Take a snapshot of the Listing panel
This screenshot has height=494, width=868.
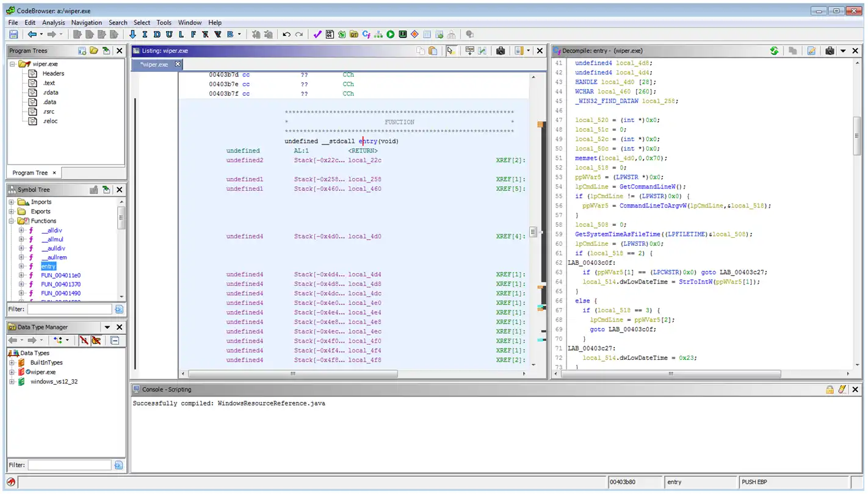point(501,51)
